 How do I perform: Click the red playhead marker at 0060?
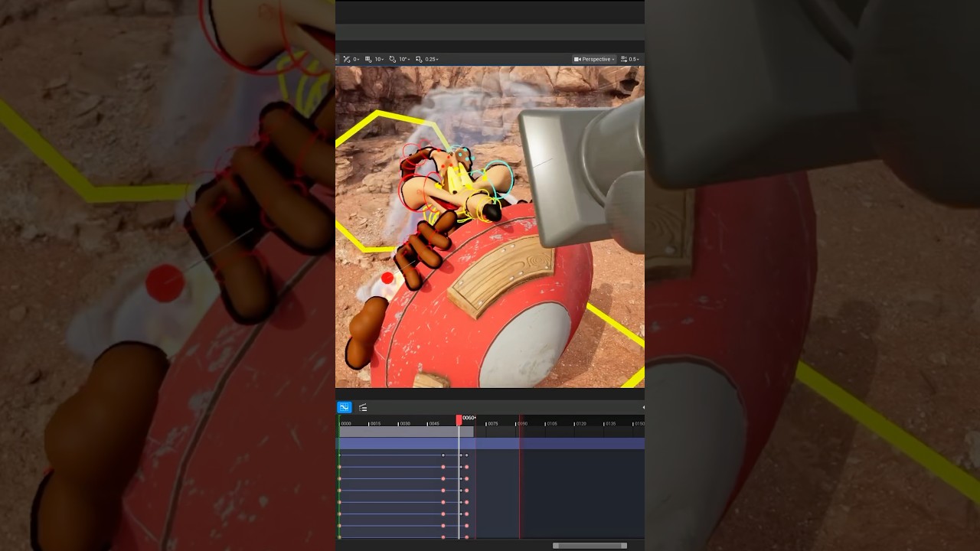tap(459, 419)
